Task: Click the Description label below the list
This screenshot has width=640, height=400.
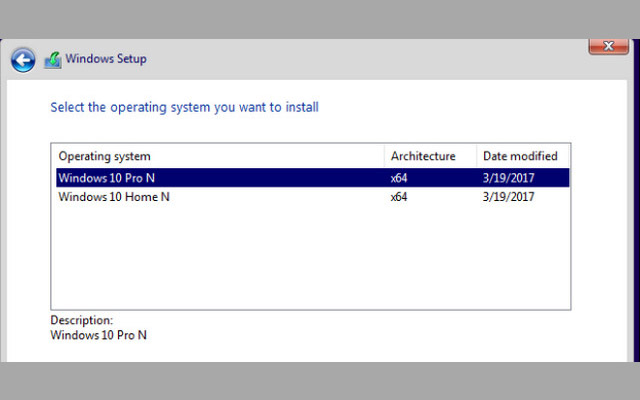Action: pyautogui.click(x=82, y=321)
